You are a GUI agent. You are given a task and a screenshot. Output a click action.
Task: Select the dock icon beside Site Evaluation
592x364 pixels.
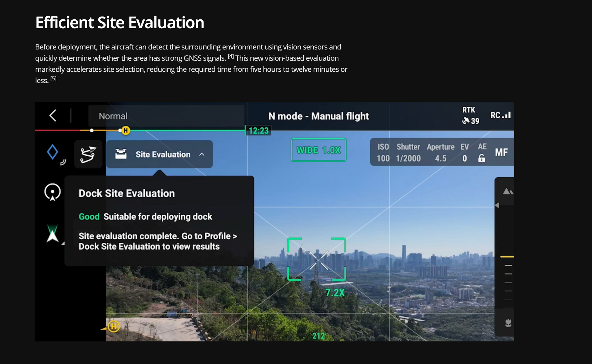[121, 154]
